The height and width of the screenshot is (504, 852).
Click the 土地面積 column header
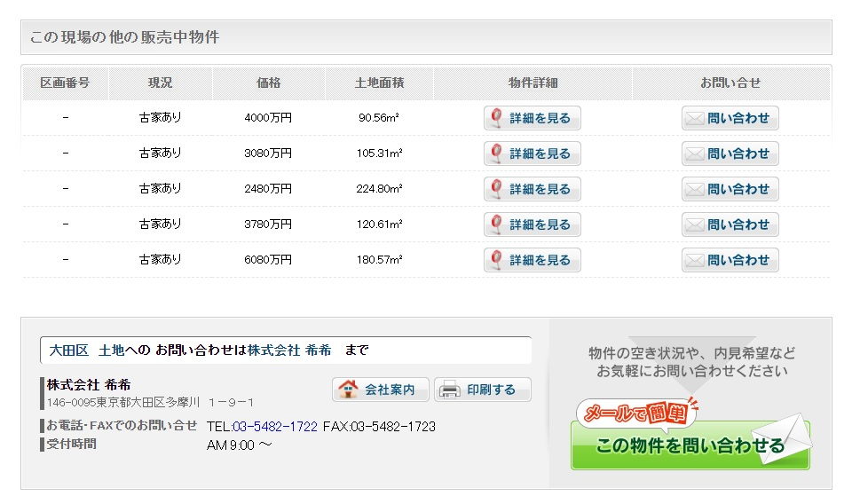coord(379,83)
